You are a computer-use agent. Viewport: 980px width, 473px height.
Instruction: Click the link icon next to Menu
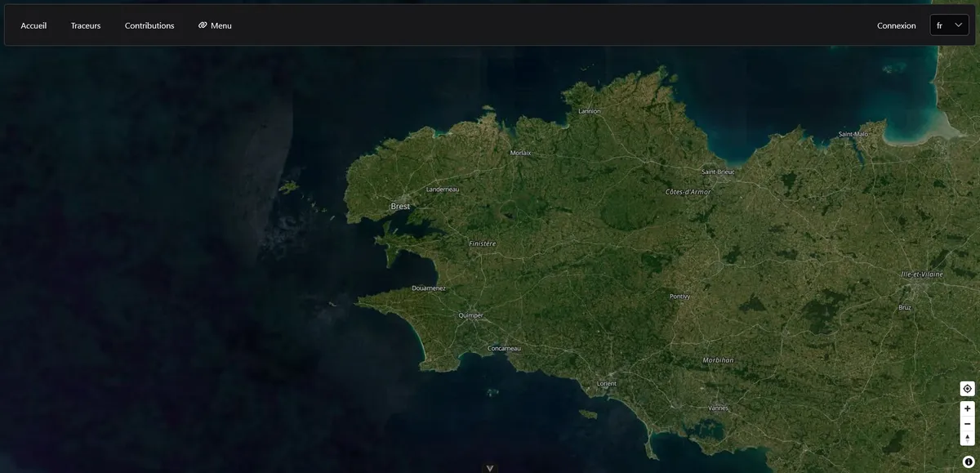coord(202,25)
